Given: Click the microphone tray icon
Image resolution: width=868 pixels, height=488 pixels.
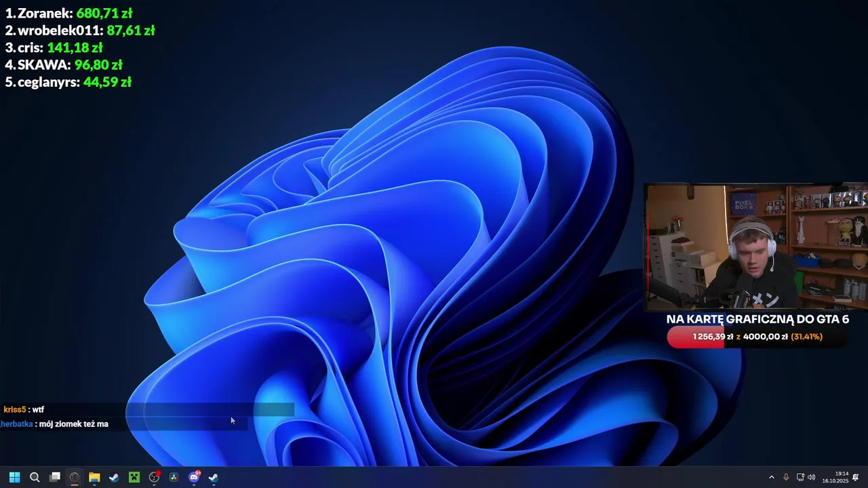Looking at the screenshot, I should (786, 477).
